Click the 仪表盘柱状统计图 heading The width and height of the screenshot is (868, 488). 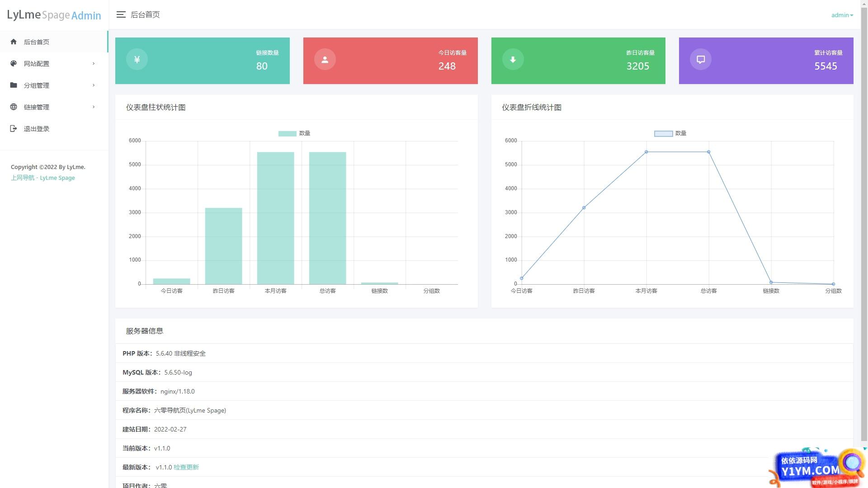tap(156, 107)
